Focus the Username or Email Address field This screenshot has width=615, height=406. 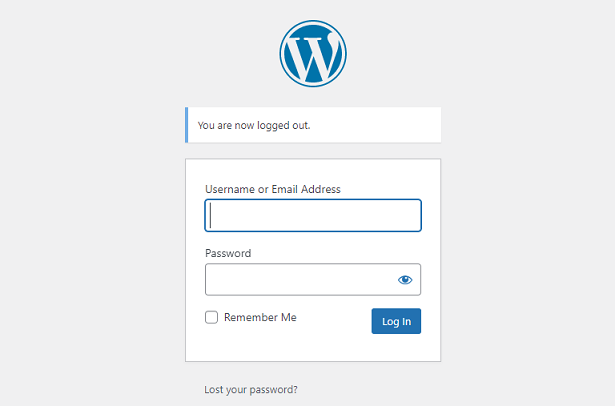[313, 215]
